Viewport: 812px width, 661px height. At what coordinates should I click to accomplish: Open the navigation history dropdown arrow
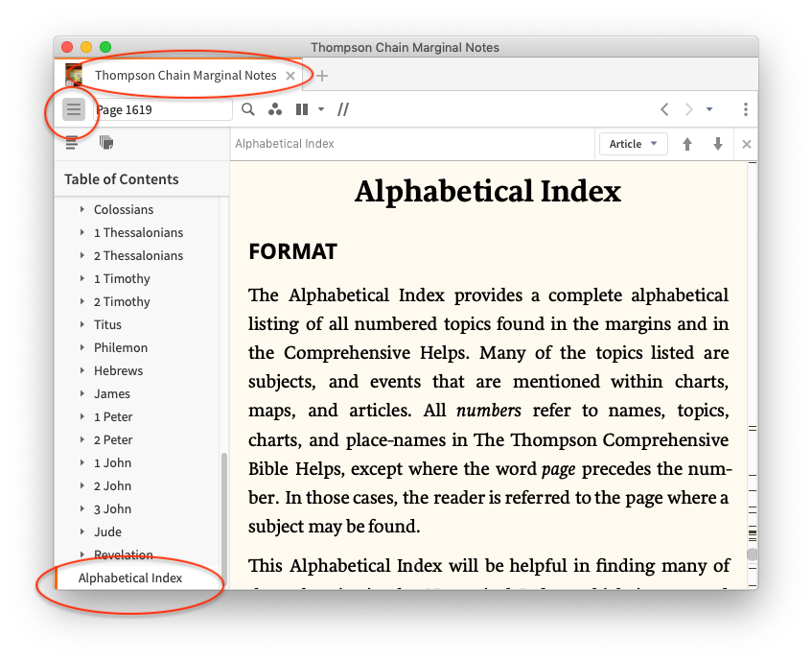pyautogui.click(x=709, y=109)
